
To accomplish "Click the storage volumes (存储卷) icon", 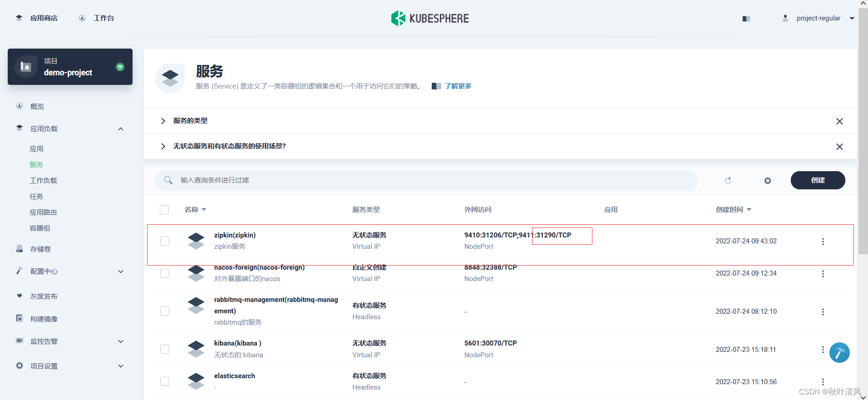I will click(x=20, y=249).
